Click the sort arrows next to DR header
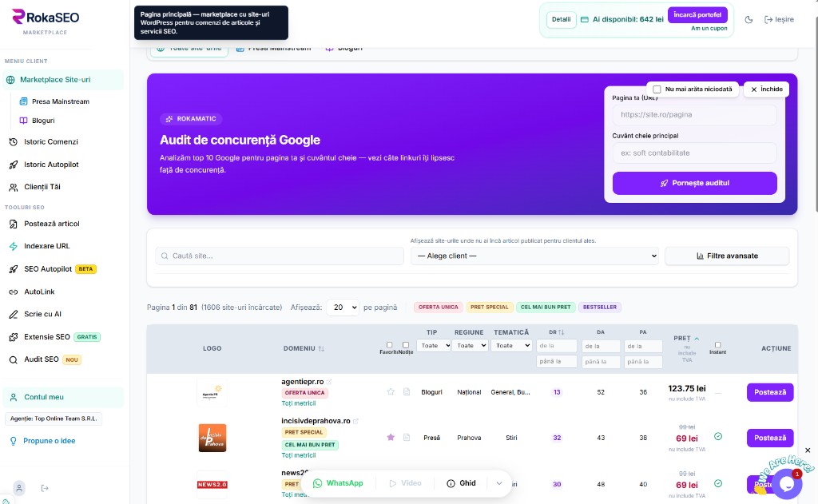818x504 pixels. coord(561,332)
